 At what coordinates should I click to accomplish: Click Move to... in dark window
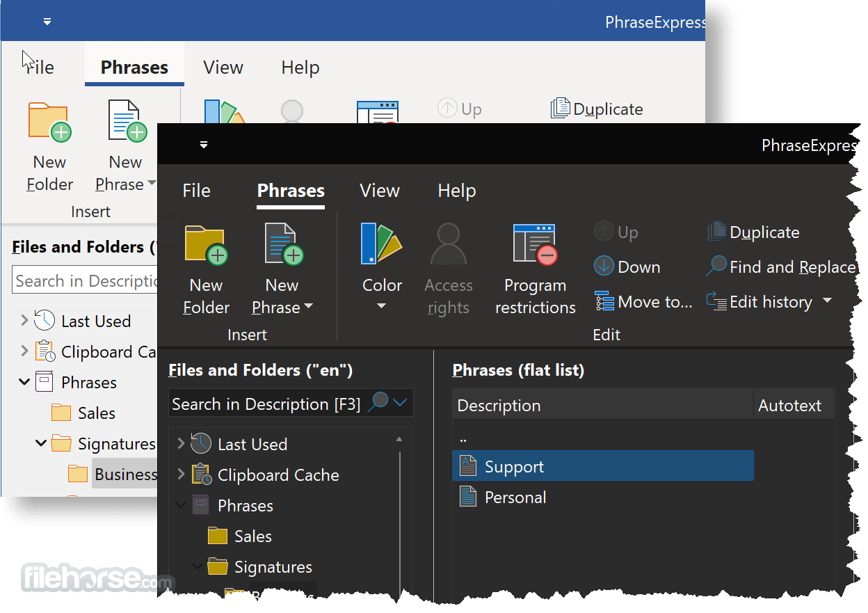tap(643, 302)
